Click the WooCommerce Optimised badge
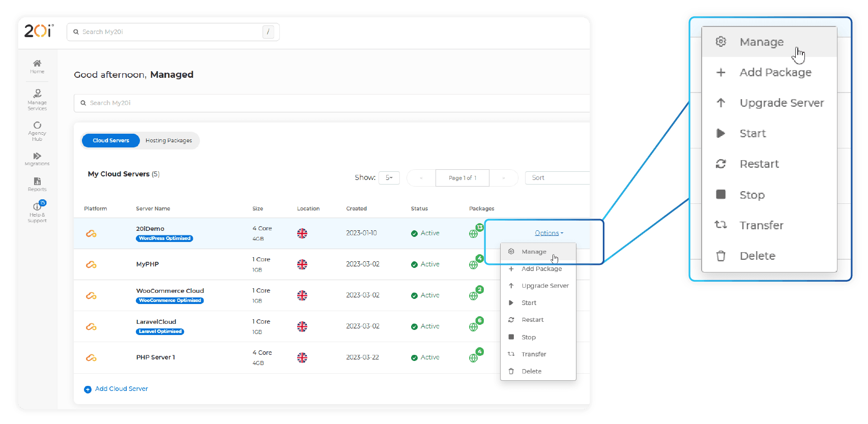Image resolution: width=868 pixels, height=424 pixels. click(170, 300)
